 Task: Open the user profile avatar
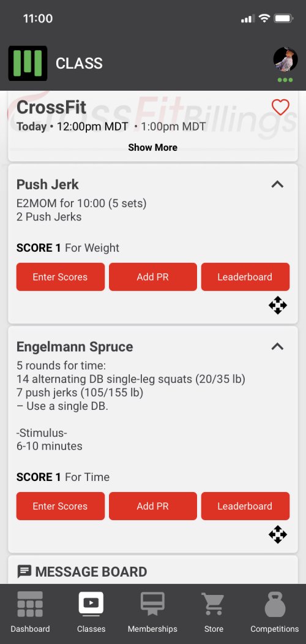(285, 60)
